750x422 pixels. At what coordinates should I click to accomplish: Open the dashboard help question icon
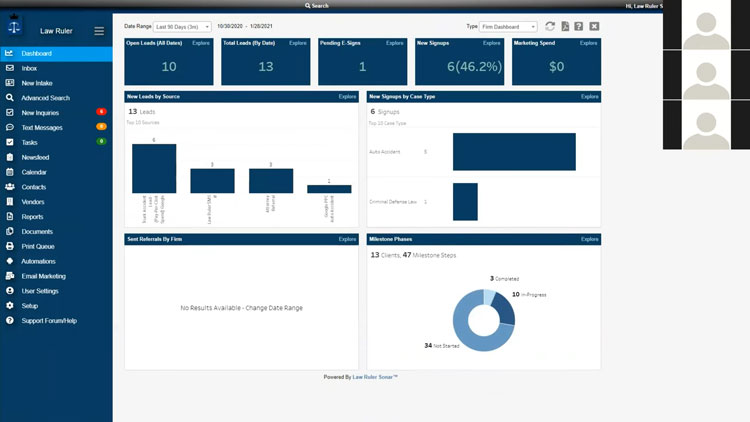(x=579, y=26)
